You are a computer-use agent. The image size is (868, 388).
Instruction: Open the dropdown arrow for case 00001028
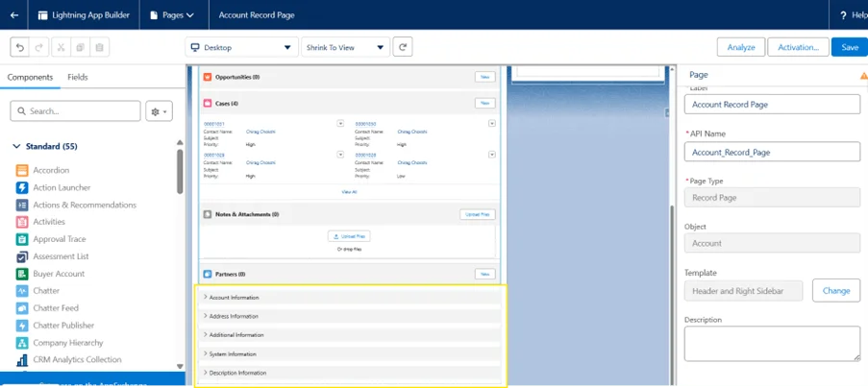click(x=491, y=155)
